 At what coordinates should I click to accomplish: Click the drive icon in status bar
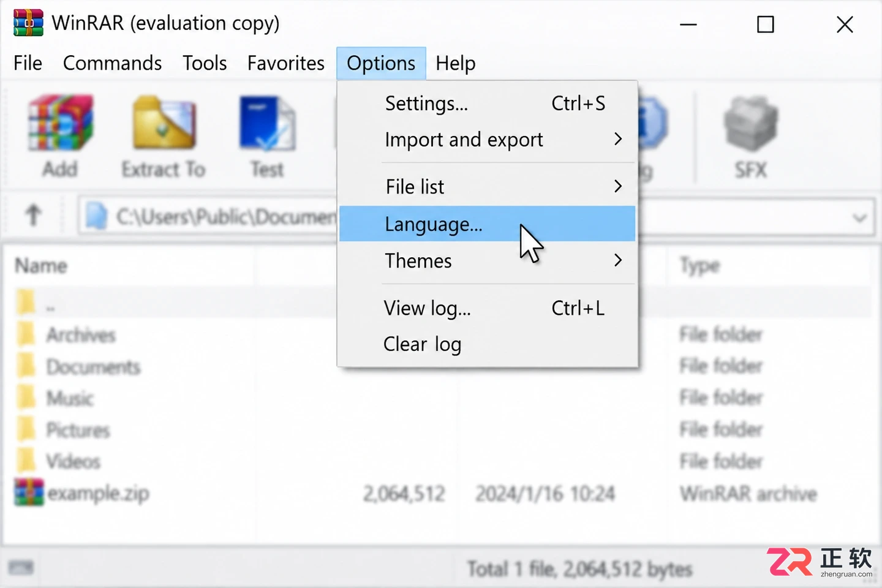point(21,567)
